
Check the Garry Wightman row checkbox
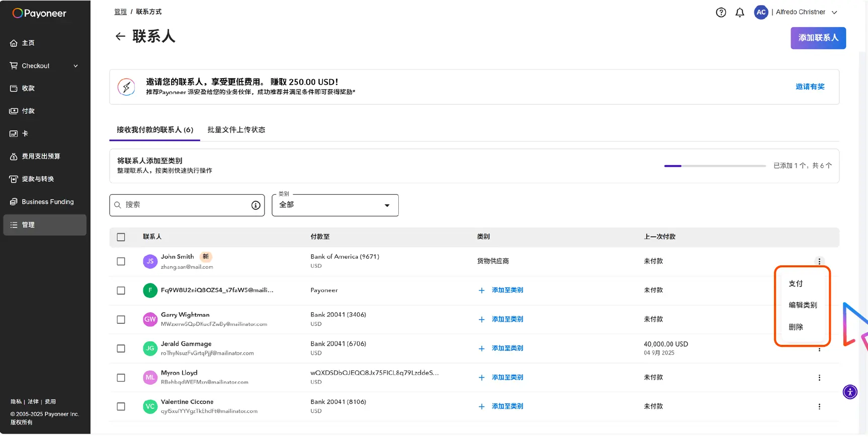(121, 320)
